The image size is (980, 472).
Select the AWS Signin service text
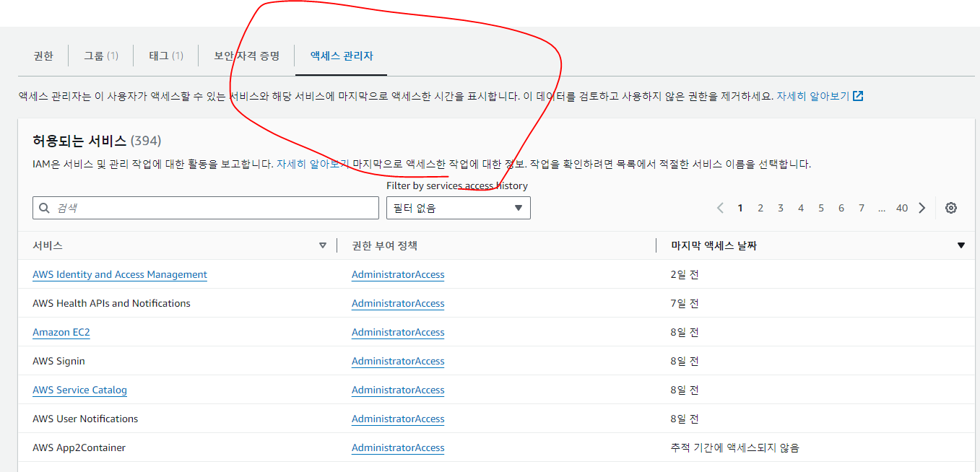[x=58, y=361]
